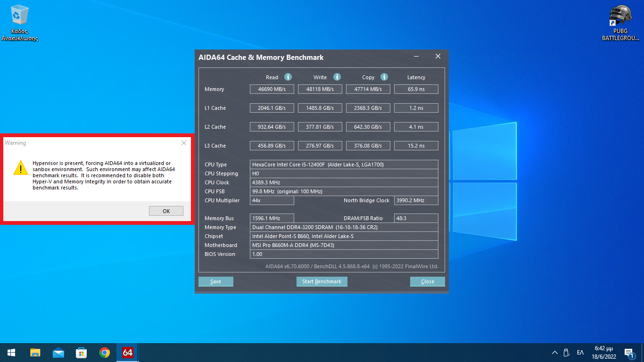The width and height of the screenshot is (644, 362).
Task: Minimize the AIDA64 benchmark window
Action: coord(416,57)
